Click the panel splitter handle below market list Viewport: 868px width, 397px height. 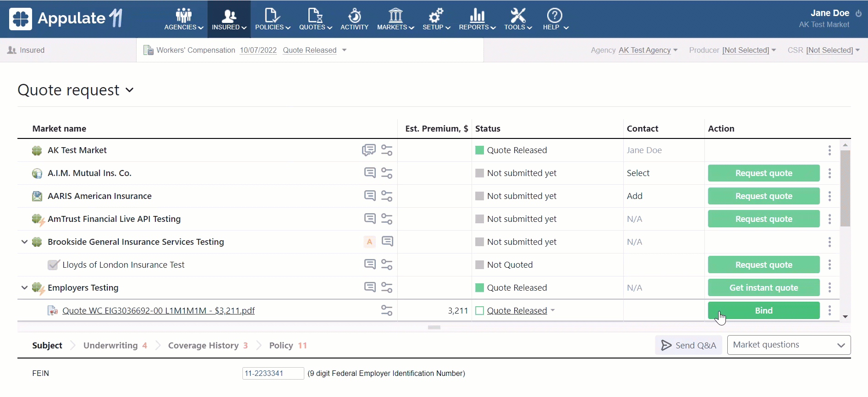(x=434, y=327)
